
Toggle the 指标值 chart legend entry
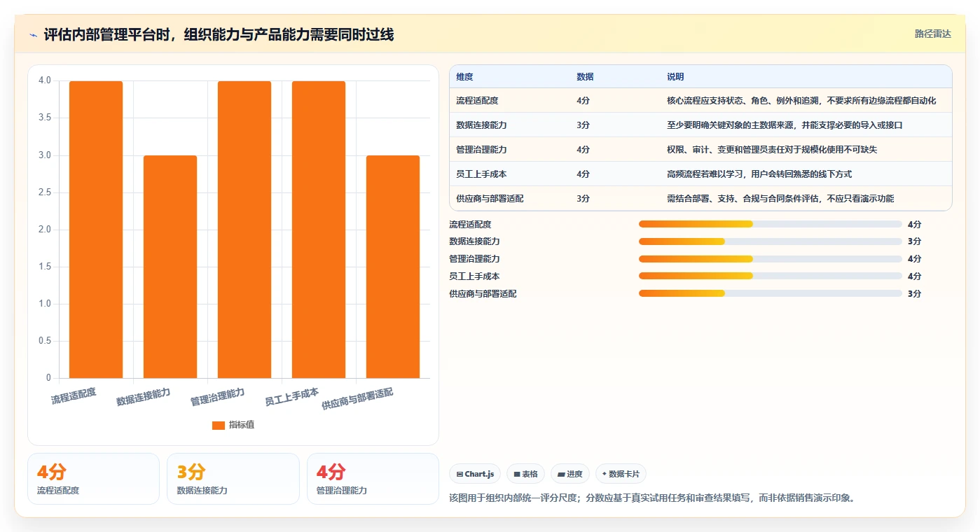click(233, 425)
